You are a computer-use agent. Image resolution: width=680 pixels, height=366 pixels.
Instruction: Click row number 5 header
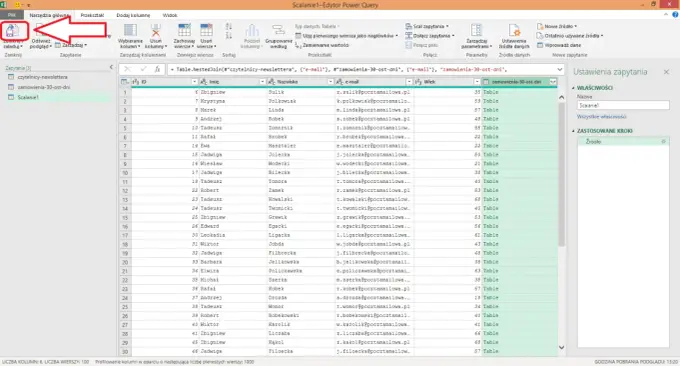125,128
